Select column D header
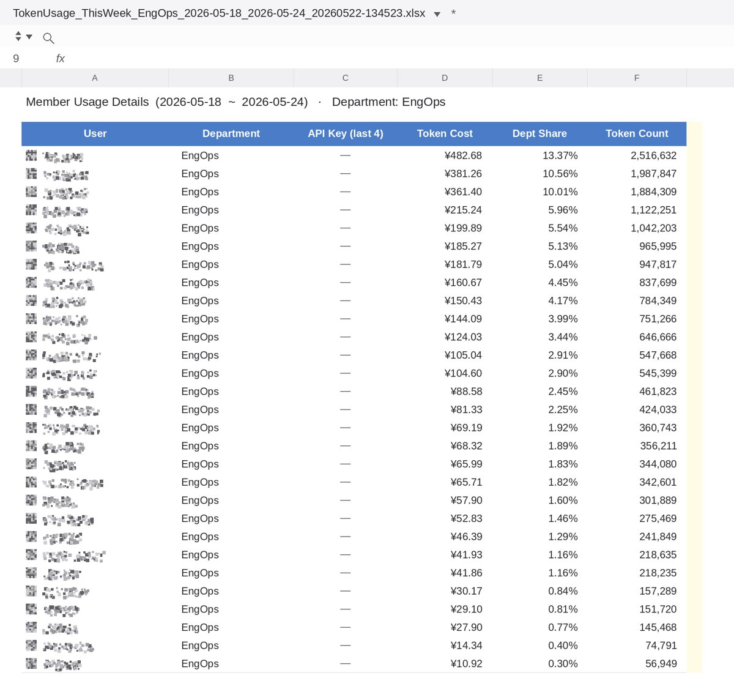 pos(445,78)
